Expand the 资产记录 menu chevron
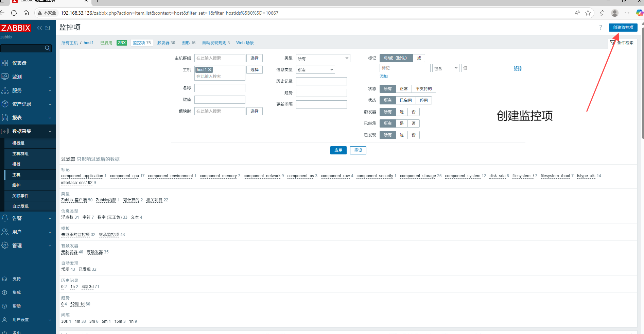This screenshot has width=644, height=334. tap(50, 104)
